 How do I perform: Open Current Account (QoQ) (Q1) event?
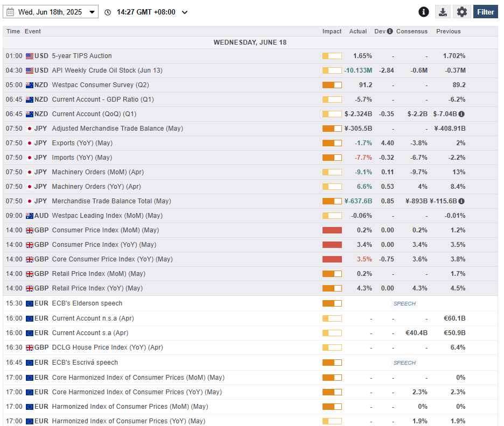tap(94, 114)
